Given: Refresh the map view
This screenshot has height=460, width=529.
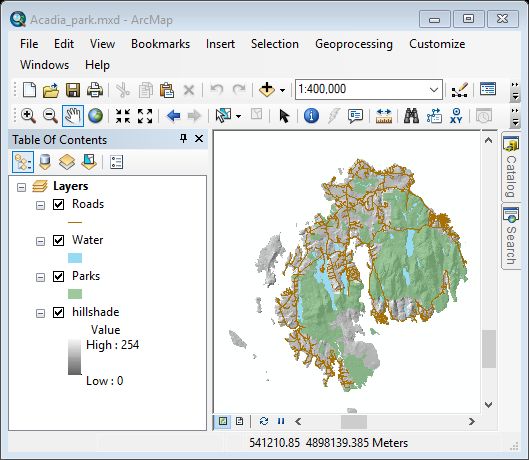Looking at the screenshot, I should point(264,421).
